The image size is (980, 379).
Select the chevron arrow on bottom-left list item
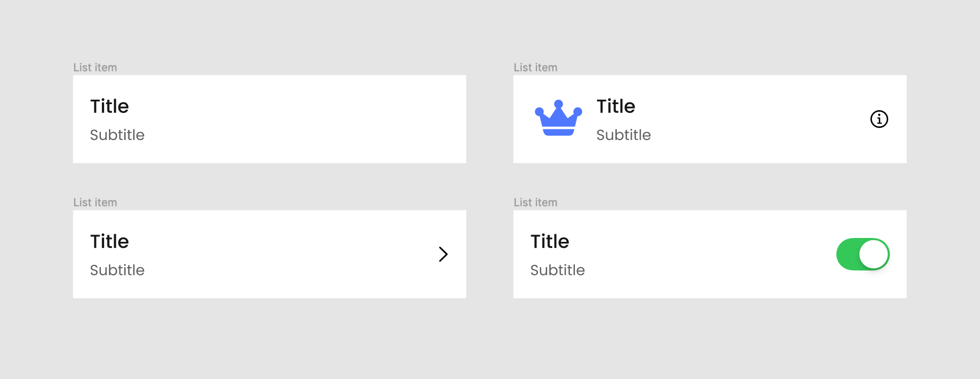pyautogui.click(x=443, y=254)
